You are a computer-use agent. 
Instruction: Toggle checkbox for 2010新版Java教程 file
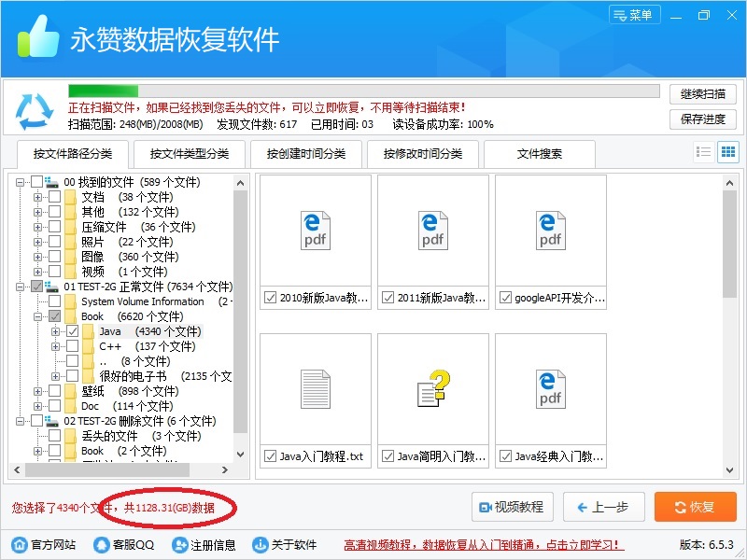pyautogui.click(x=271, y=299)
